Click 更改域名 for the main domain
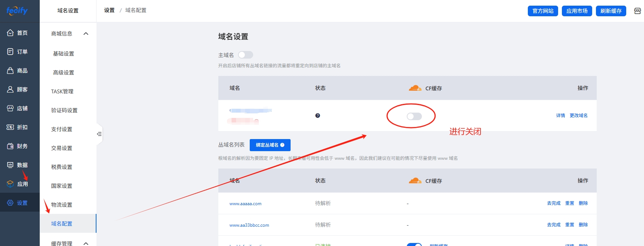 pyautogui.click(x=578, y=116)
